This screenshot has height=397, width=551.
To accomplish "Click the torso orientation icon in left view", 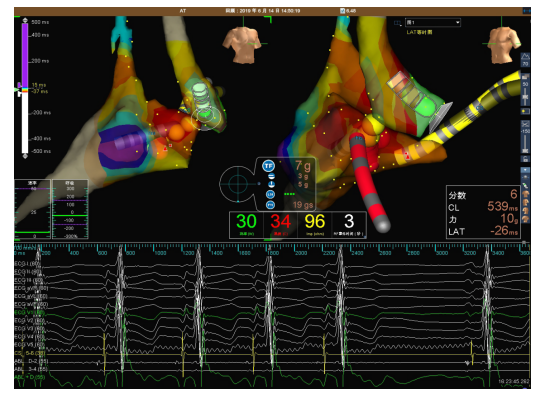I will coord(243,45).
